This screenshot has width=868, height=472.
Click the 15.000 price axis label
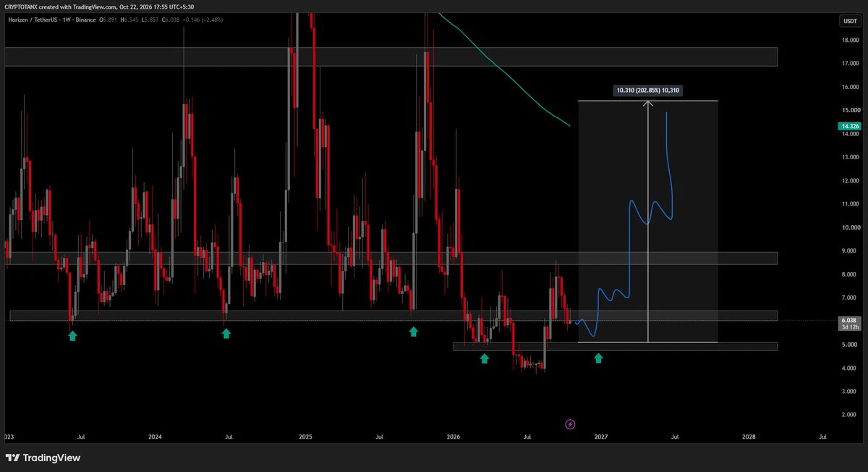(x=850, y=110)
